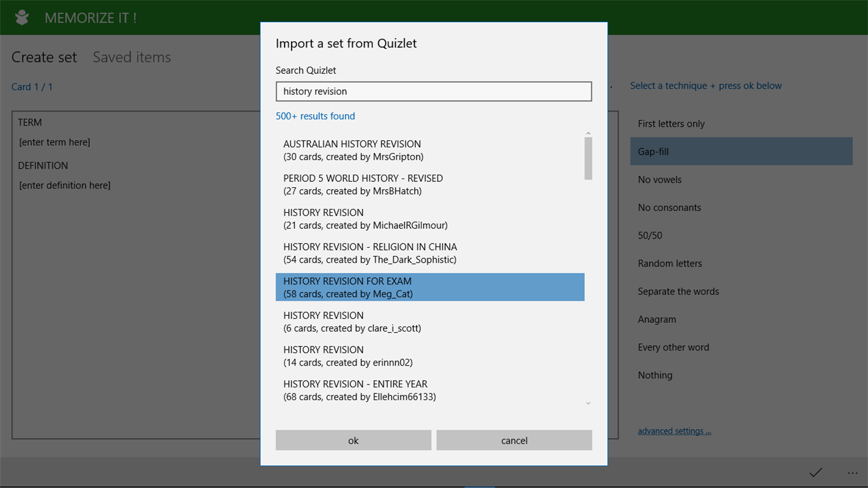Select History Revision set by erinnn02
868x488 pixels.
430,356
